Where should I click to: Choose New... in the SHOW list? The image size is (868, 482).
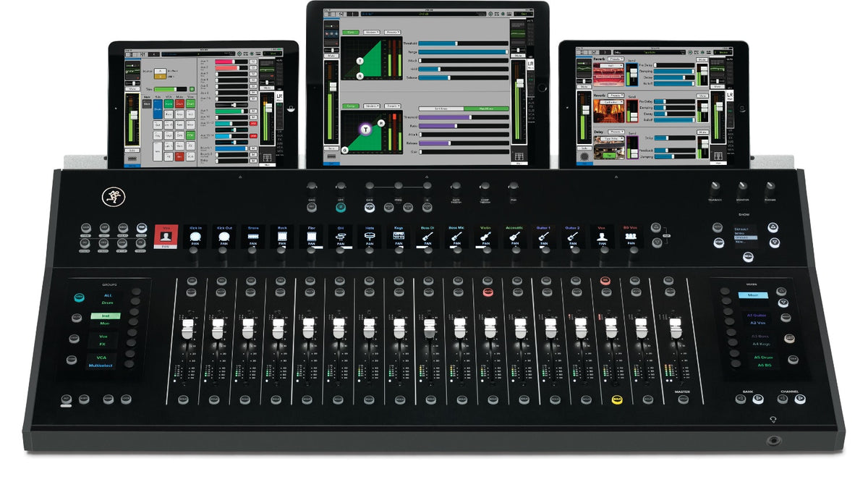tap(741, 242)
